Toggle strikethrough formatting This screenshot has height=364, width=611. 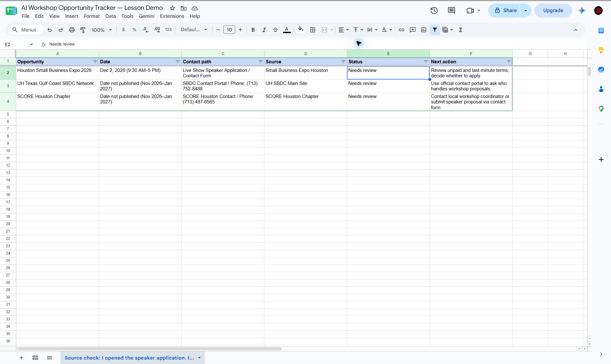coord(275,30)
